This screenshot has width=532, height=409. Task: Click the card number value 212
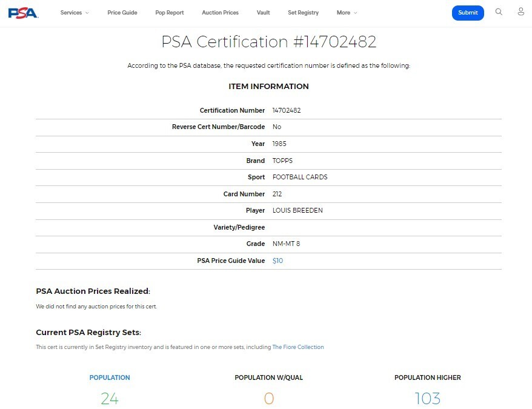point(277,194)
